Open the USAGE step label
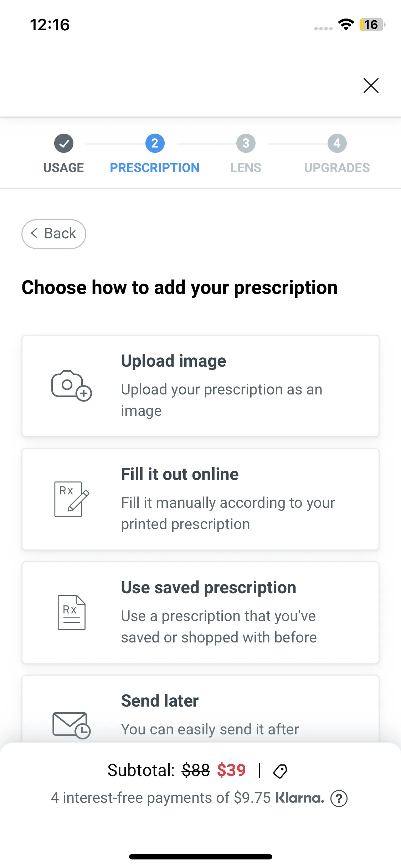This screenshot has width=401, height=868. (64, 167)
